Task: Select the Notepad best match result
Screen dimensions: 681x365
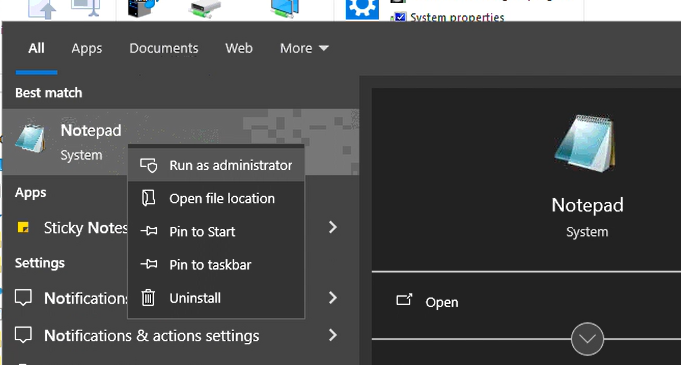Action: (181, 142)
